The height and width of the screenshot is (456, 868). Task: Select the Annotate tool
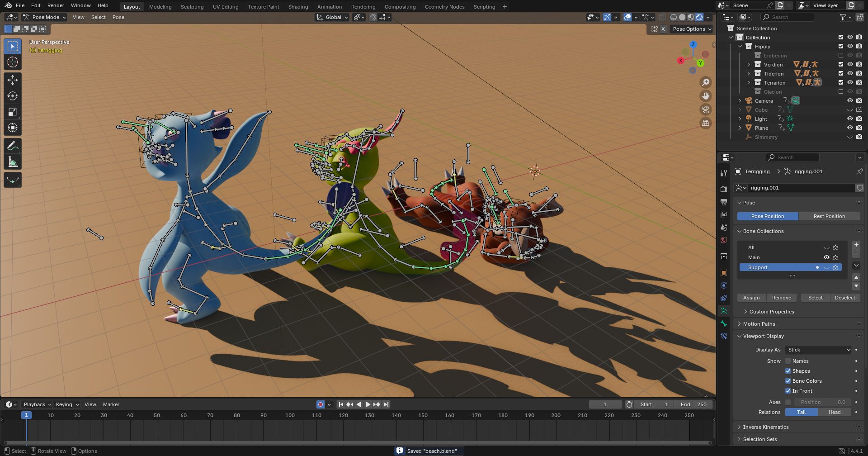point(13,146)
